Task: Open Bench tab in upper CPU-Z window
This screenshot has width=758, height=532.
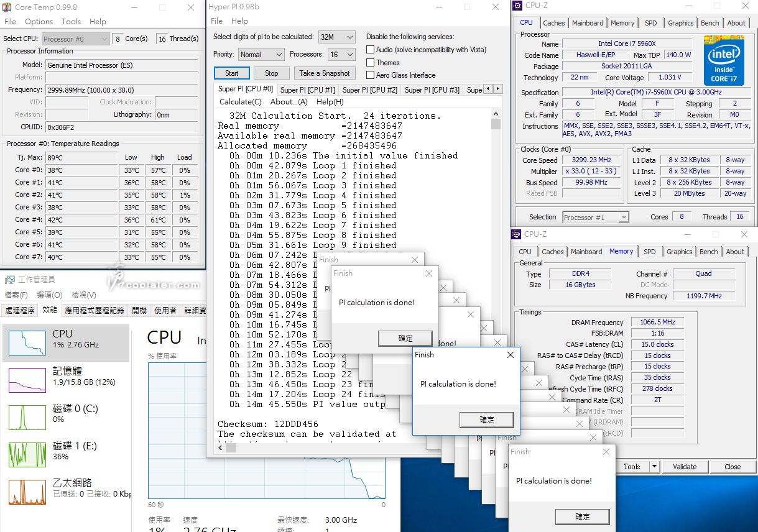Action: (709, 23)
